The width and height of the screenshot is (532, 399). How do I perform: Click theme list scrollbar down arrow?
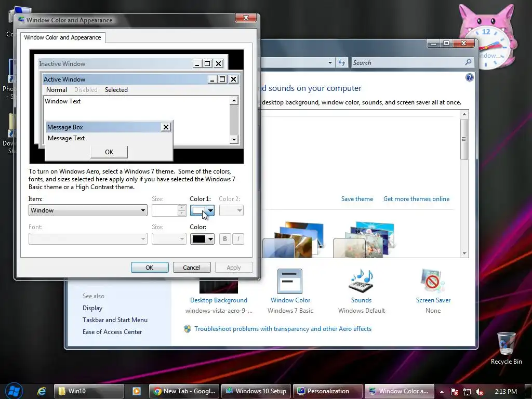464,254
